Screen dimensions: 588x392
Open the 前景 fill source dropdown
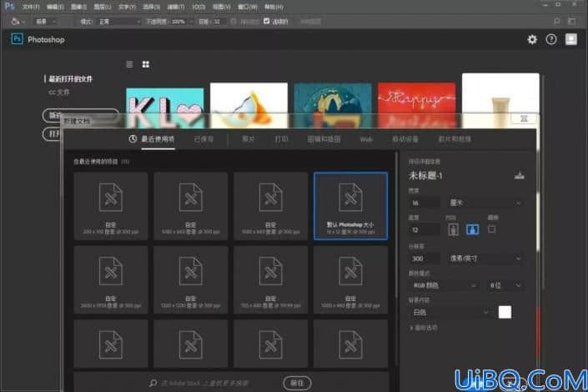(46, 22)
